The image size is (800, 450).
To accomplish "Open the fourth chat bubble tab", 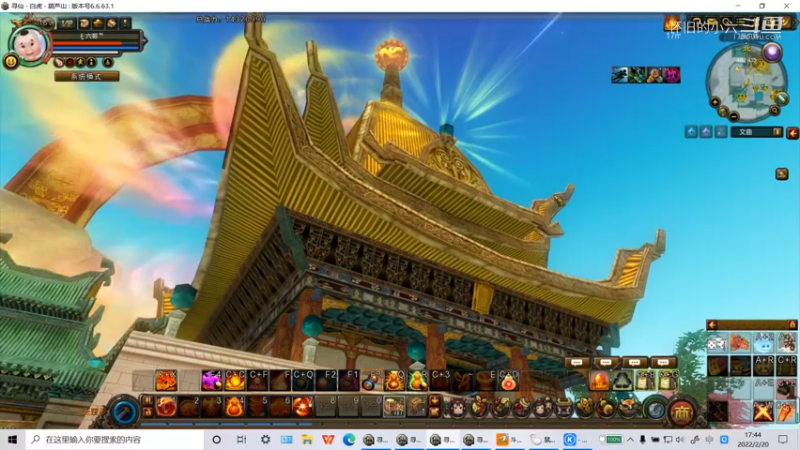I will coord(663,362).
